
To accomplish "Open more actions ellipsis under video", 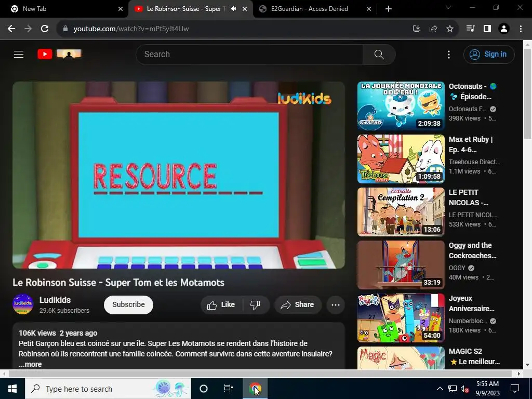I will pos(336,304).
